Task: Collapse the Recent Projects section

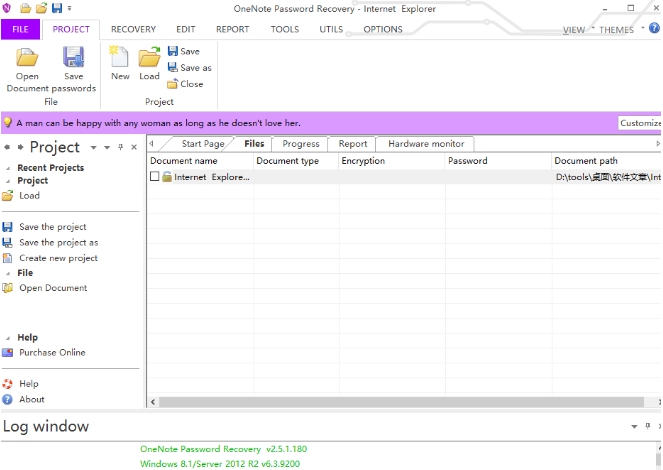Action: (x=8, y=168)
